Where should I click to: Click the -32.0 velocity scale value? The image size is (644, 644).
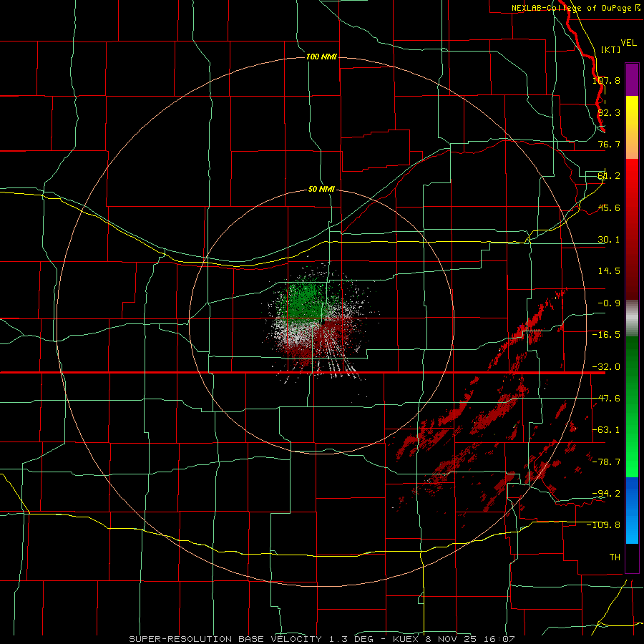click(x=606, y=367)
